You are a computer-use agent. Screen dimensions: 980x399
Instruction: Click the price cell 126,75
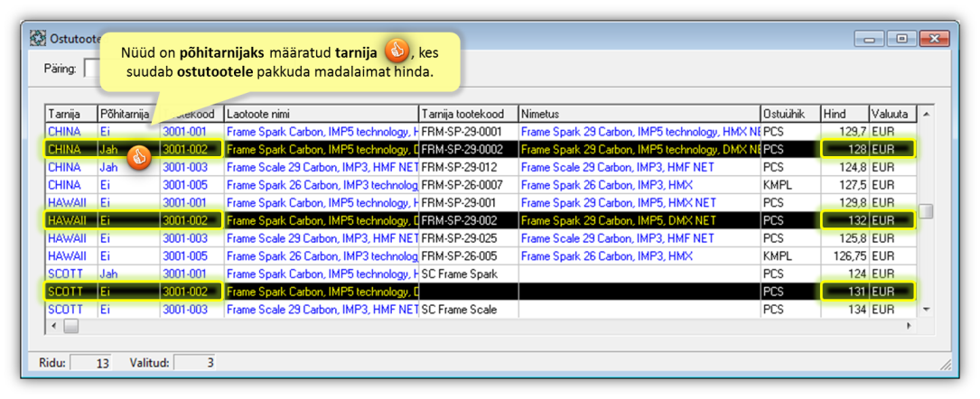845,256
